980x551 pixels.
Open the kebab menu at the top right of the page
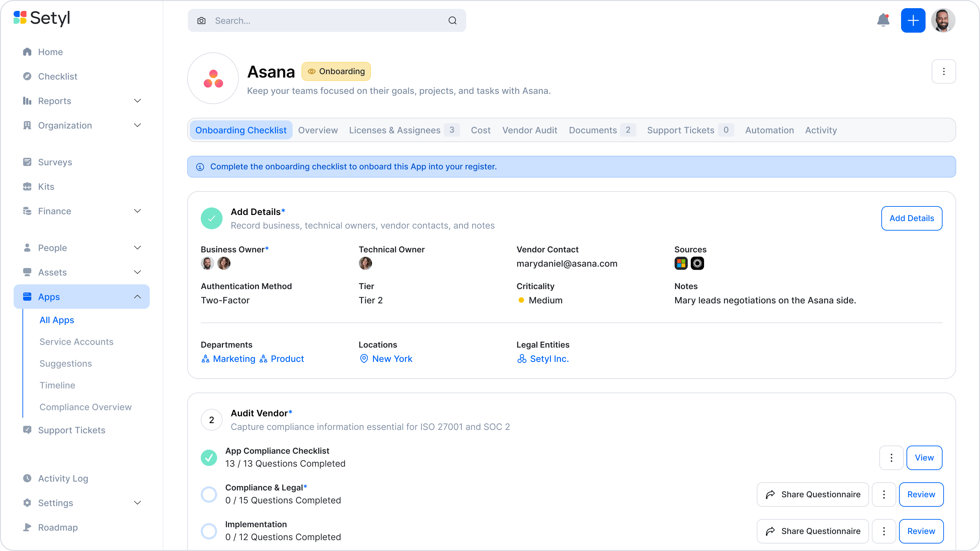point(944,71)
